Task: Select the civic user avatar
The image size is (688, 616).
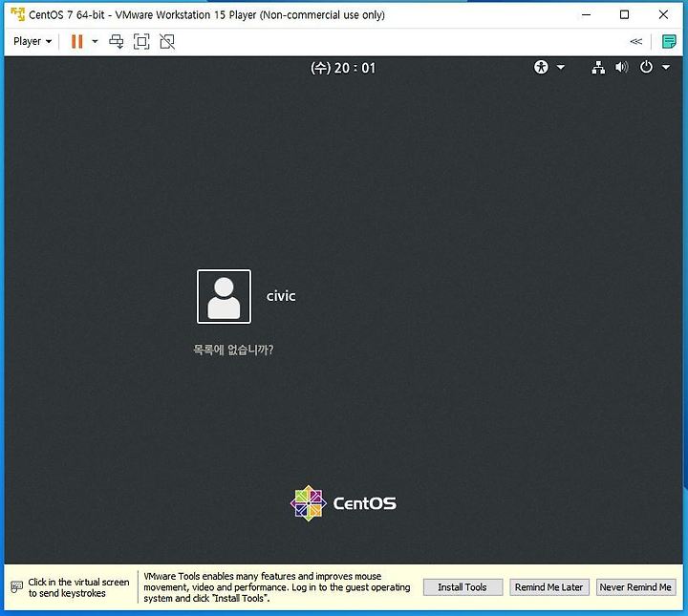Action: click(224, 296)
